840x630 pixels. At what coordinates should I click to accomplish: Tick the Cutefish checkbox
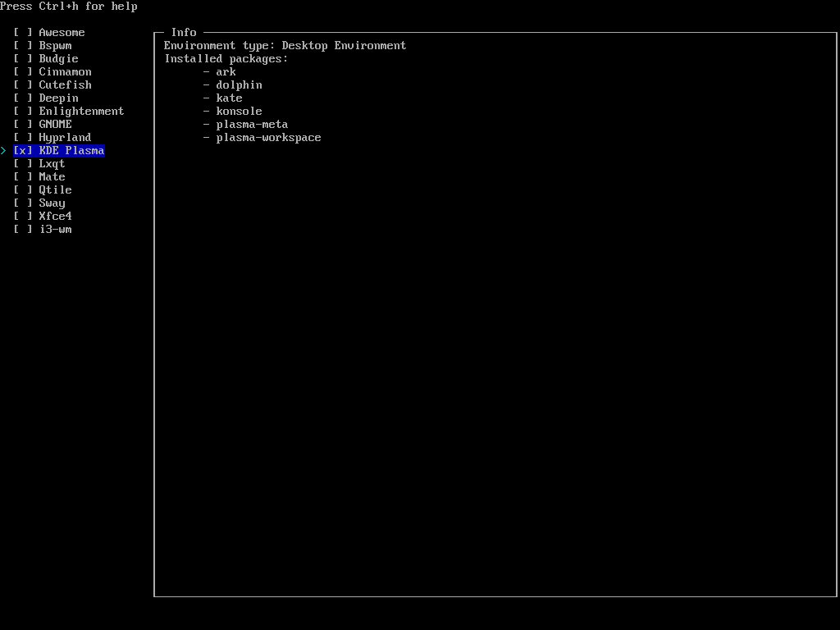click(22, 85)
